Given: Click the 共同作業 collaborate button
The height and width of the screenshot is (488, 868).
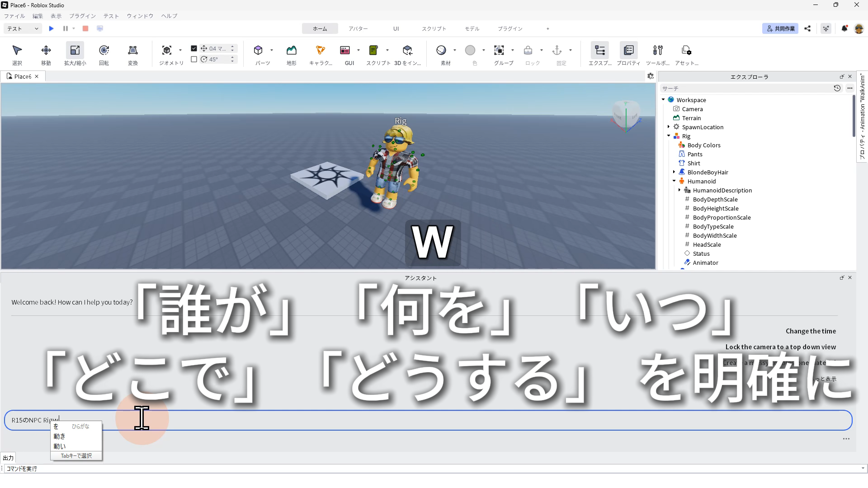Looking at the screenshot, I should [x=780, y=28].
